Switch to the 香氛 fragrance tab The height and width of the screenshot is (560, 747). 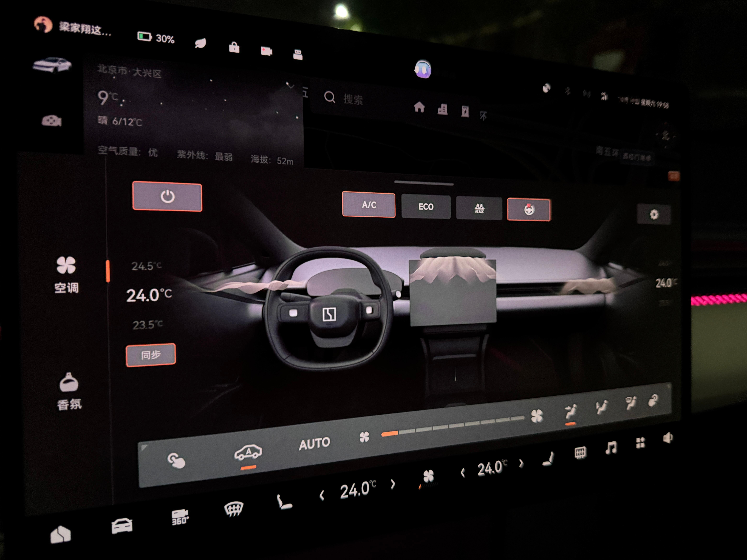pyautogui.click(x=69, y=392)
